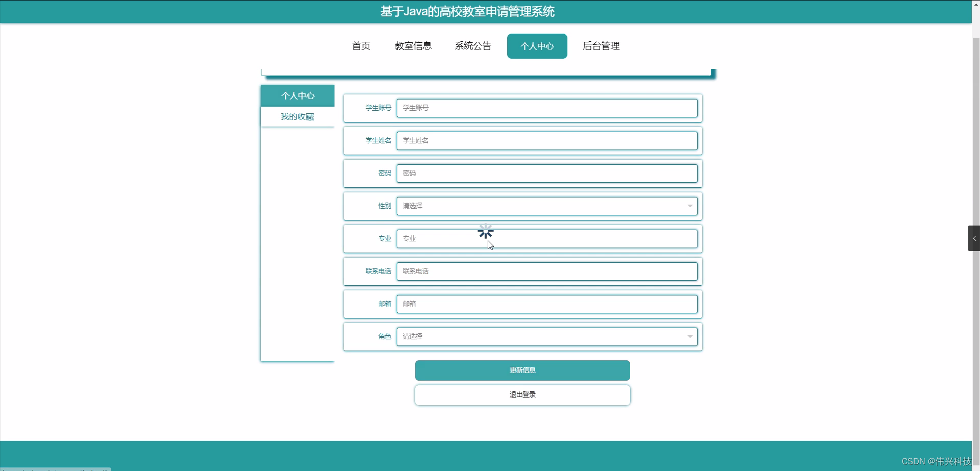Screen dimensions: 980x471
Task: Click the 学生账号 input field
Action: (546, 108)
